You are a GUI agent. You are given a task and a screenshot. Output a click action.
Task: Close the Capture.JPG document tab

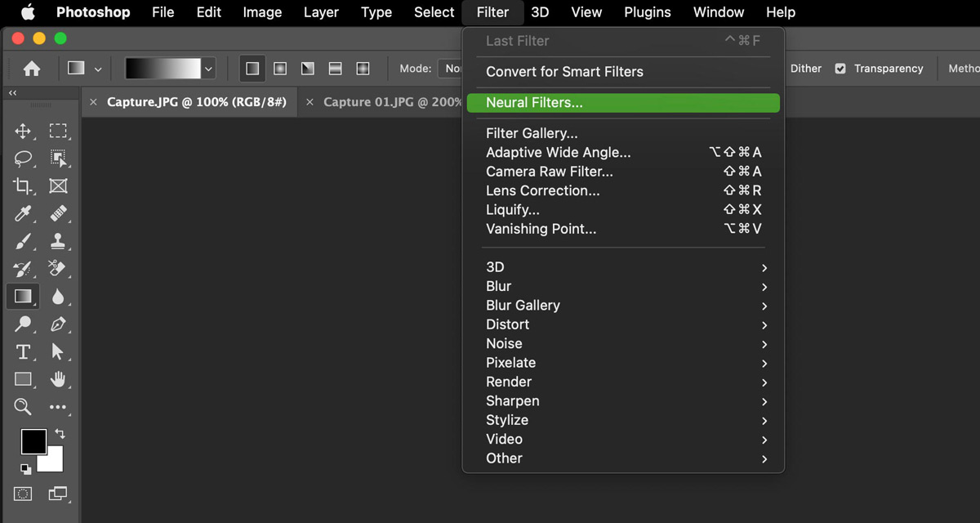pyautogui.click(x=93, y=102)
